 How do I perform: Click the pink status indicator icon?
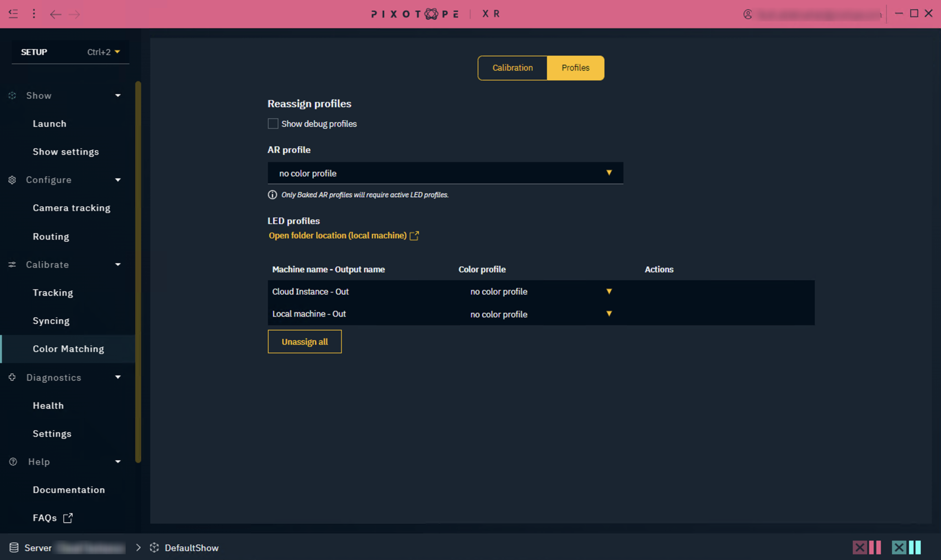click(x=866, y=547)
